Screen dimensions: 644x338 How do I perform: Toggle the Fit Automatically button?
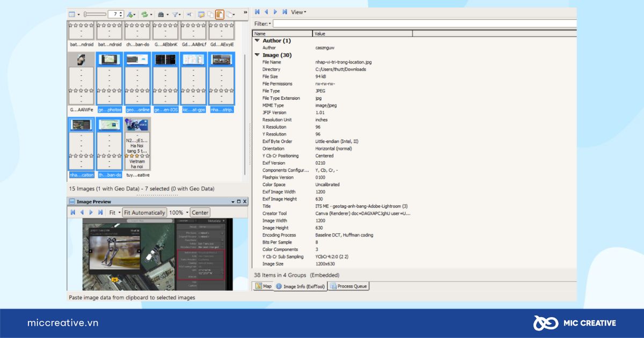[x=144, y=212]
